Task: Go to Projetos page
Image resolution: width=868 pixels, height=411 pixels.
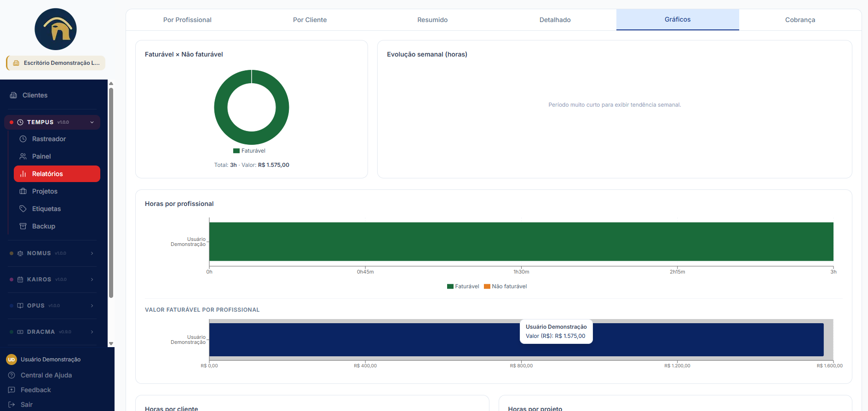Action: click(x=57, y=191)
